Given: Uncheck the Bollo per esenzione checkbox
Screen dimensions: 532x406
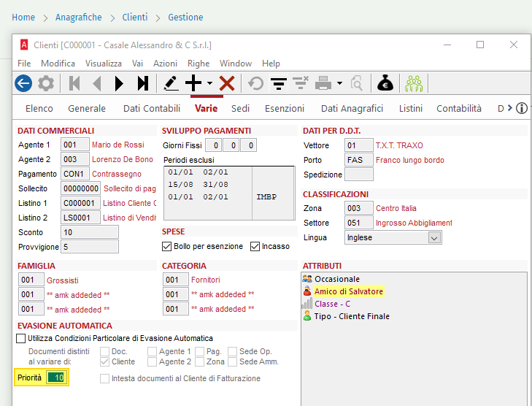Looking at the screenshot, I should coord(166,247).
